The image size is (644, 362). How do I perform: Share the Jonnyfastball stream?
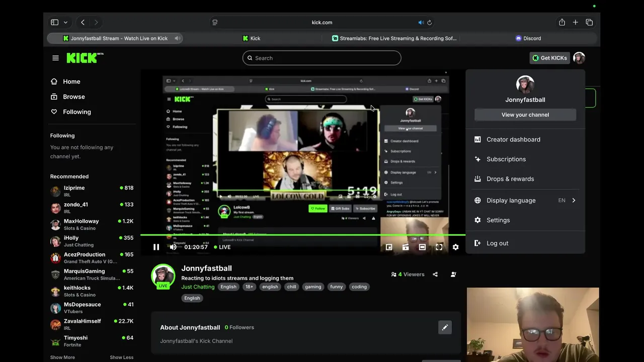pos(435,274)
